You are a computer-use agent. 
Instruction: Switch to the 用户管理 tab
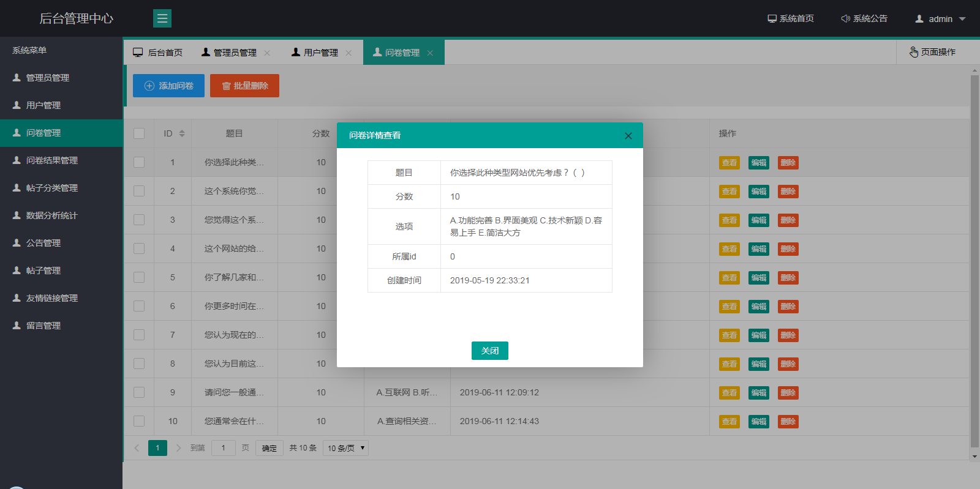point(321,53)
